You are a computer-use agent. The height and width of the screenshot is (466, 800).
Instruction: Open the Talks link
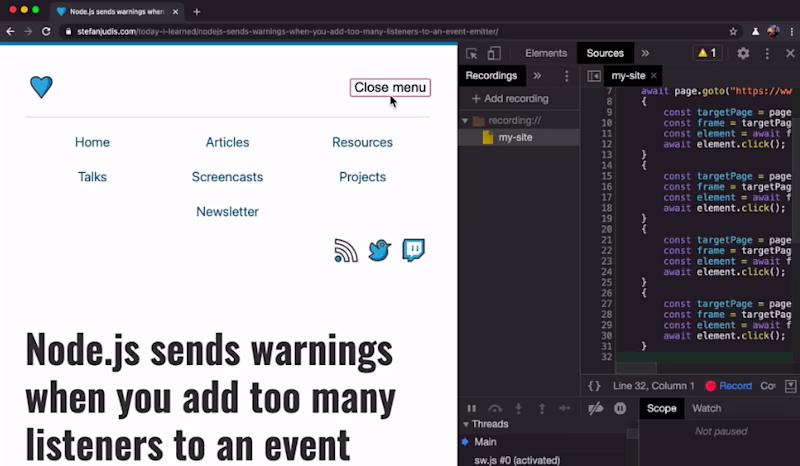92,177
